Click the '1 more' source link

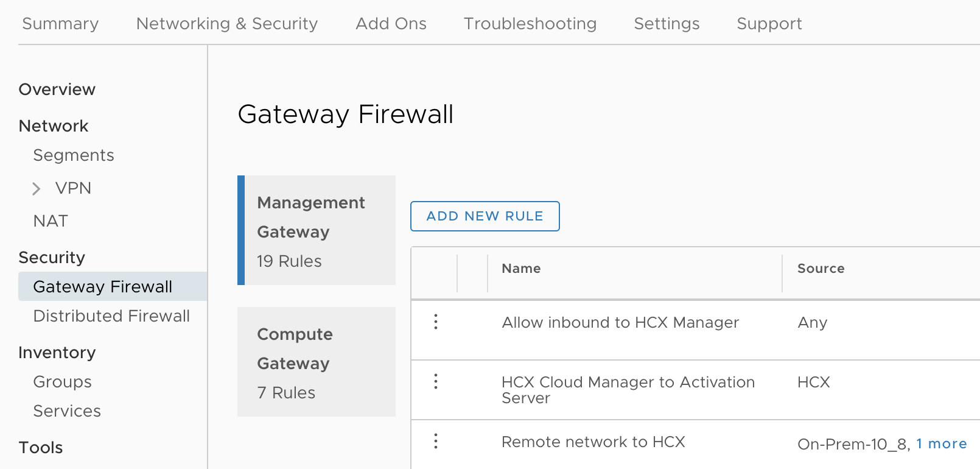942,443
